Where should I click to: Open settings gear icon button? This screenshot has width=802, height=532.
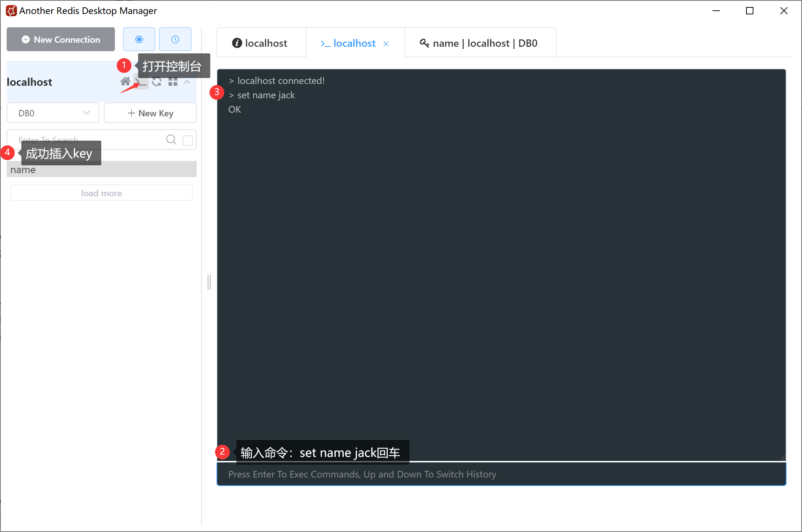pyautogui.click(x=139, y=39)
